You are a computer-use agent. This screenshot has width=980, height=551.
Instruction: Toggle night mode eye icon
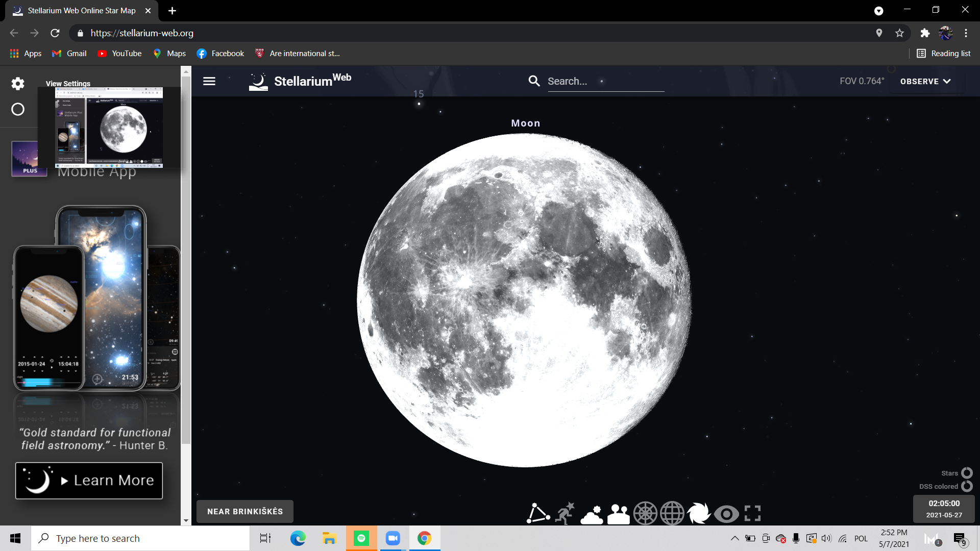pos(726,514)
